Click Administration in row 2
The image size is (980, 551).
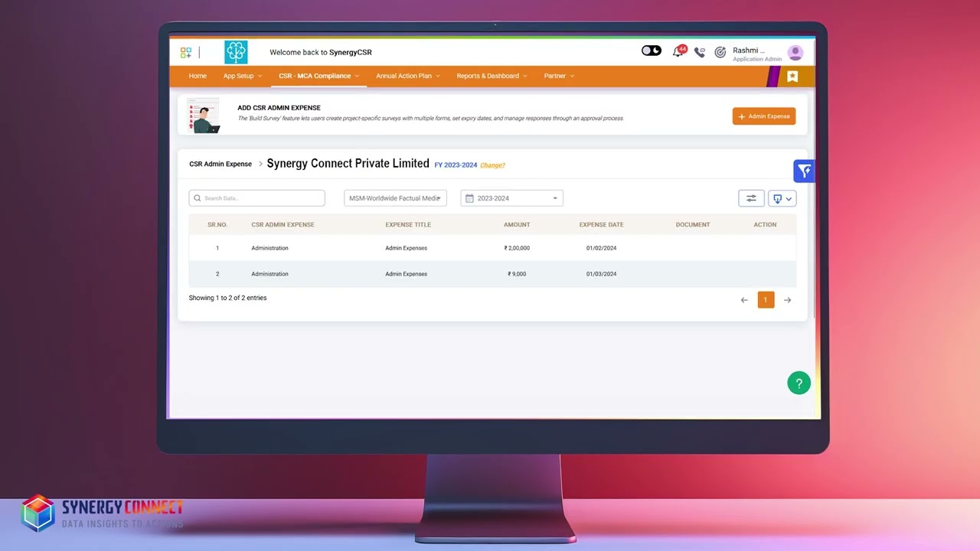click(269, 274)
